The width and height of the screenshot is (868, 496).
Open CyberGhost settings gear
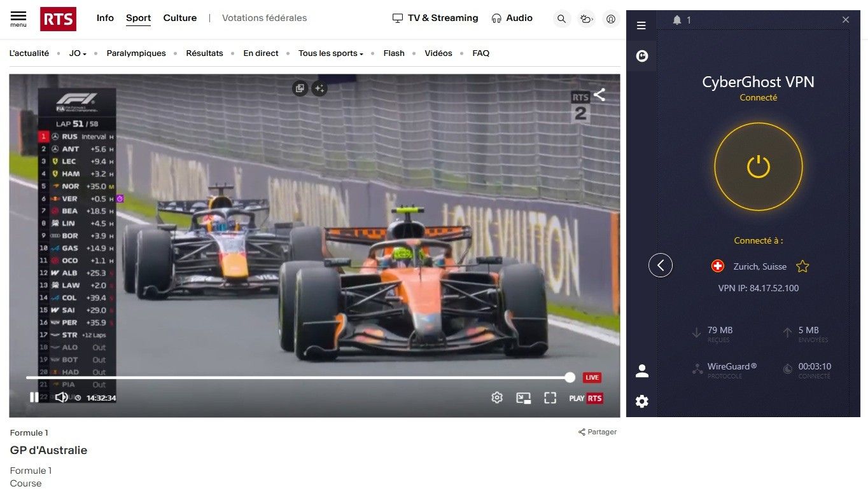[642, 401]
